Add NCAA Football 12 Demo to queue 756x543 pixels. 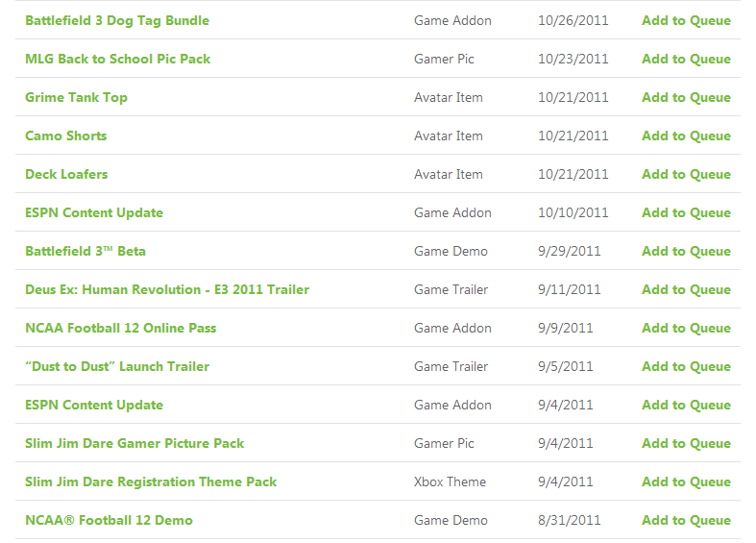[x=686, y=520]
